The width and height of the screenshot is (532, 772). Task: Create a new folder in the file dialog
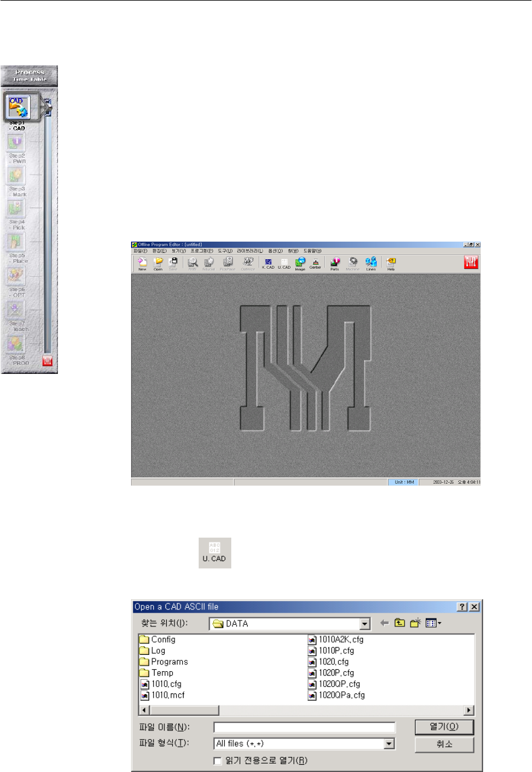pos(415,623)
